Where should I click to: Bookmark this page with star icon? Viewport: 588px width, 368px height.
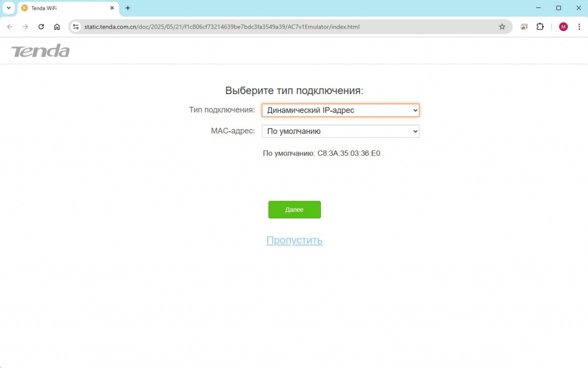click(502, 26)
